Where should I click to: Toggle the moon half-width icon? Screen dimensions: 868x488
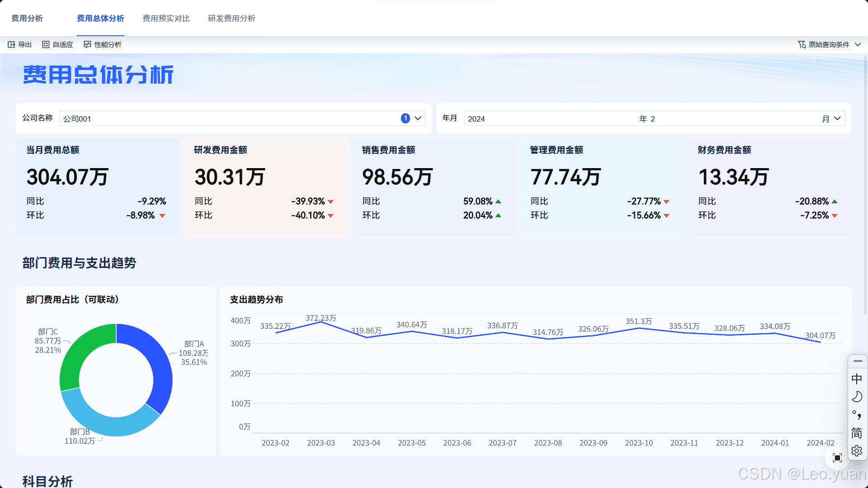tap(857, 397)
